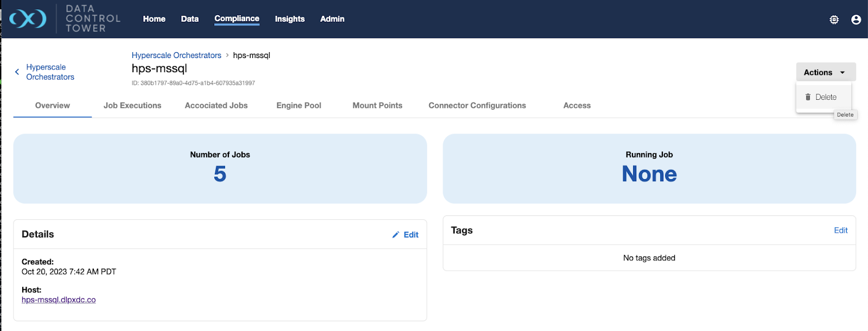Click the hps-mssql.dlpxdc.co host link
The width and height of the screenshot is (868, 331).
59,300
